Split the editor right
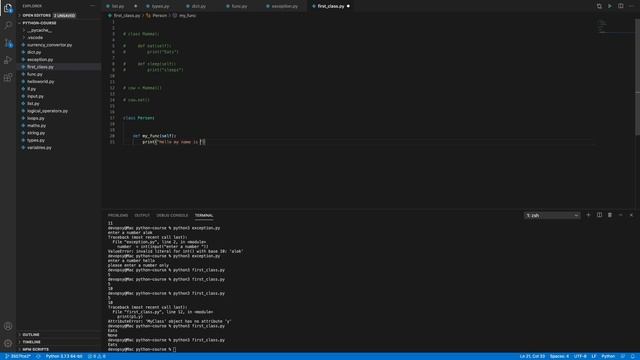This screenshot has width=640, height=360. (620, 6)
